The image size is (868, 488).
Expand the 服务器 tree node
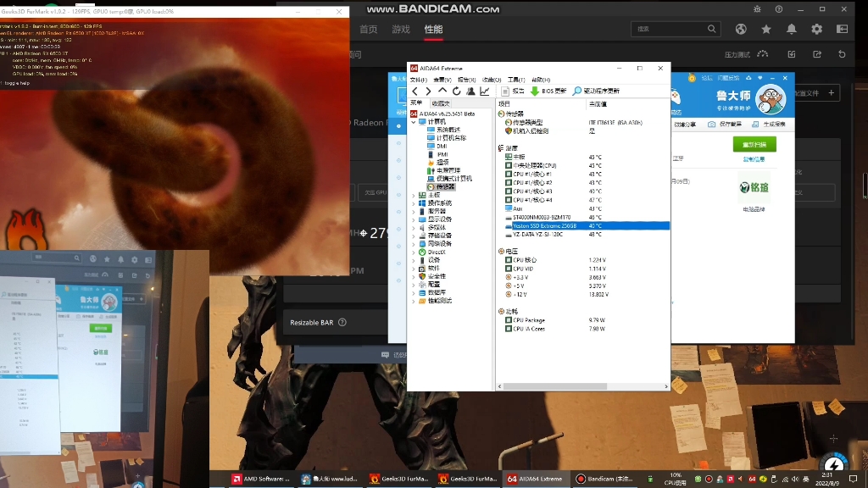tap(414, 211)
